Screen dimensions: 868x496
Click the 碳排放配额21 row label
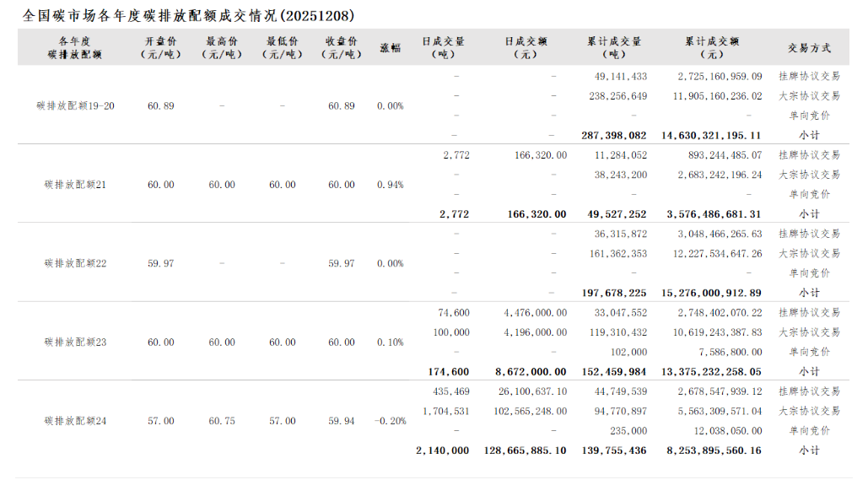coord(76,185)
